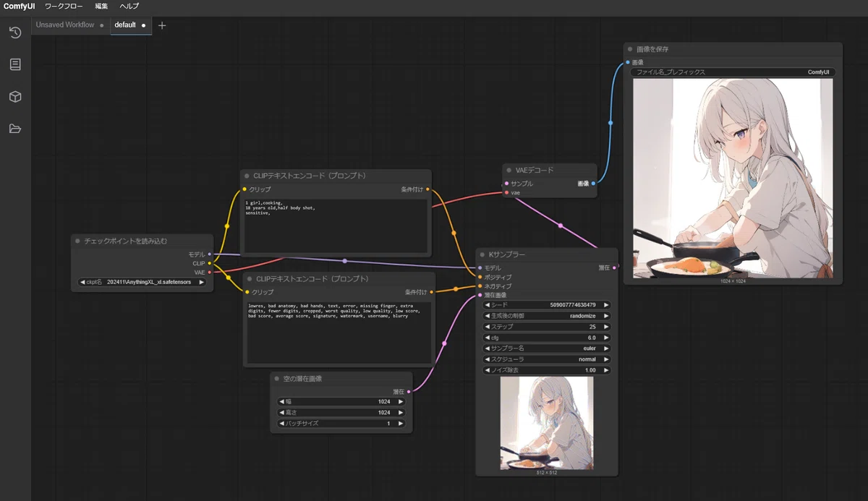Click the unsaved dot on Unsaved Workflow tab
The image size is (868, 501).
[x=101, y=25]
